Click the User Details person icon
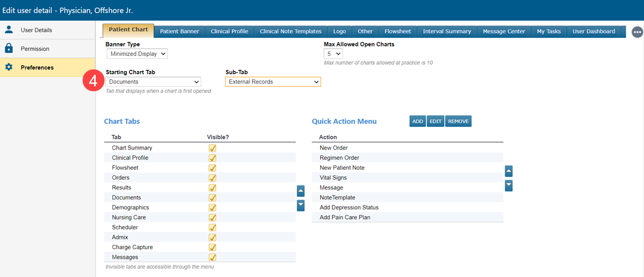This screenshot has height=277, width=644. (9, 30)
